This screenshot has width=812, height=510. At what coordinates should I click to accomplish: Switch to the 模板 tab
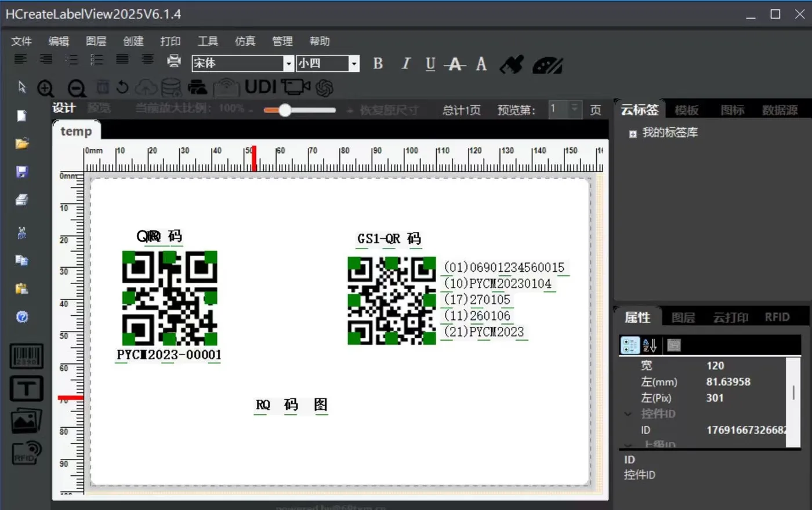[x=687, y=110]
